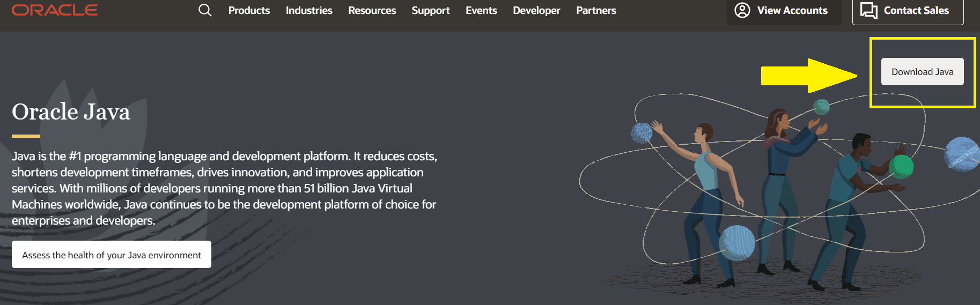This screenshot has height=305, width=980.
Task: Click Assess the health of your Java environment
Action: (x=112, y=255)
